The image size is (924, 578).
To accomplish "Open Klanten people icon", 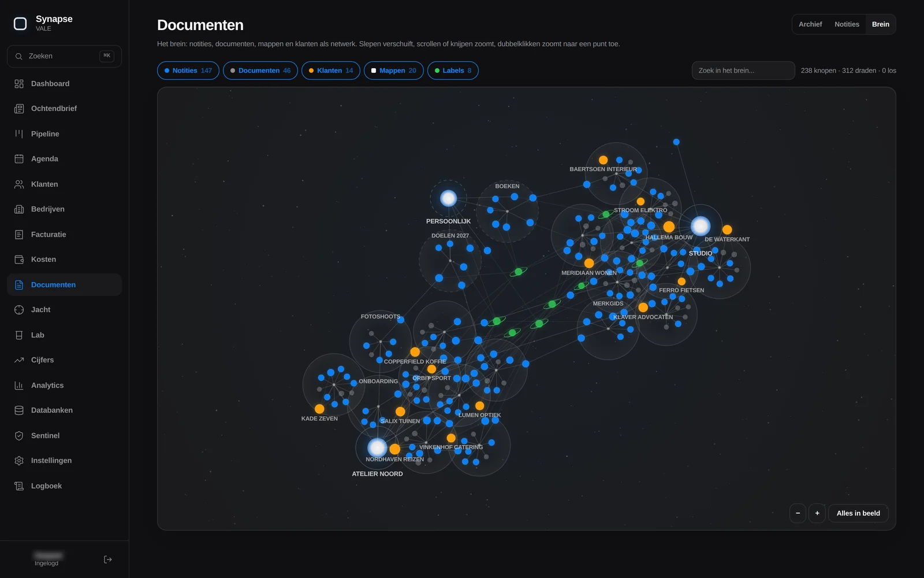I will [19, 184].
